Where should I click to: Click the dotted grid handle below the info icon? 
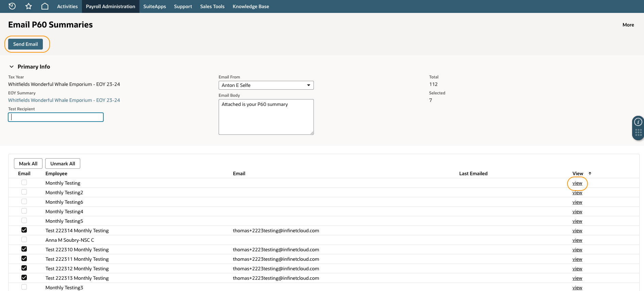pyautogui.click(x=638, y=132)
